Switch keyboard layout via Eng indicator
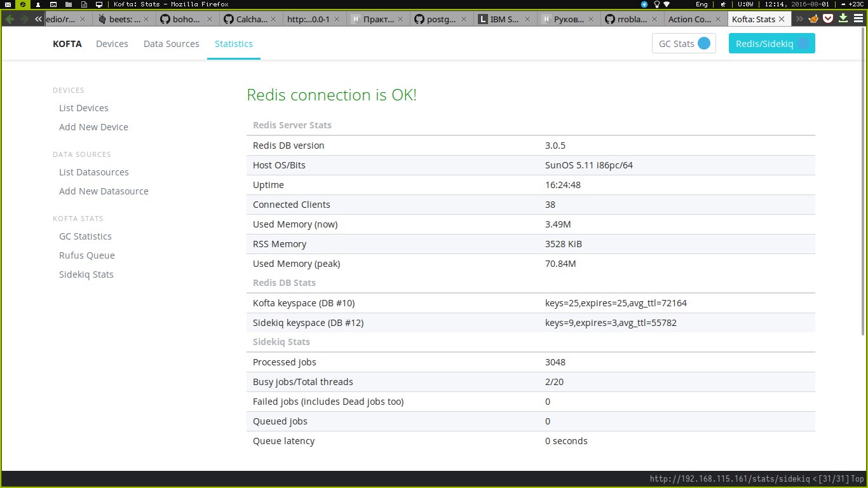 click(x=702, y=4)
